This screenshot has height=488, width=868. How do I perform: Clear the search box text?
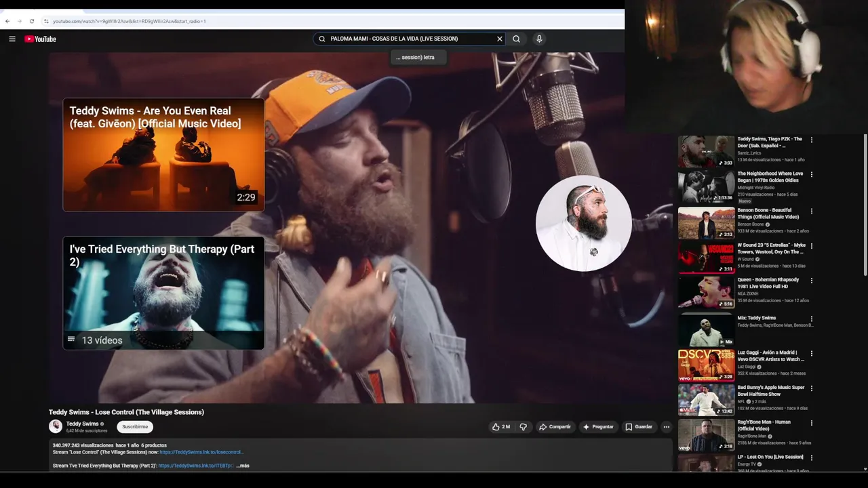500,39
